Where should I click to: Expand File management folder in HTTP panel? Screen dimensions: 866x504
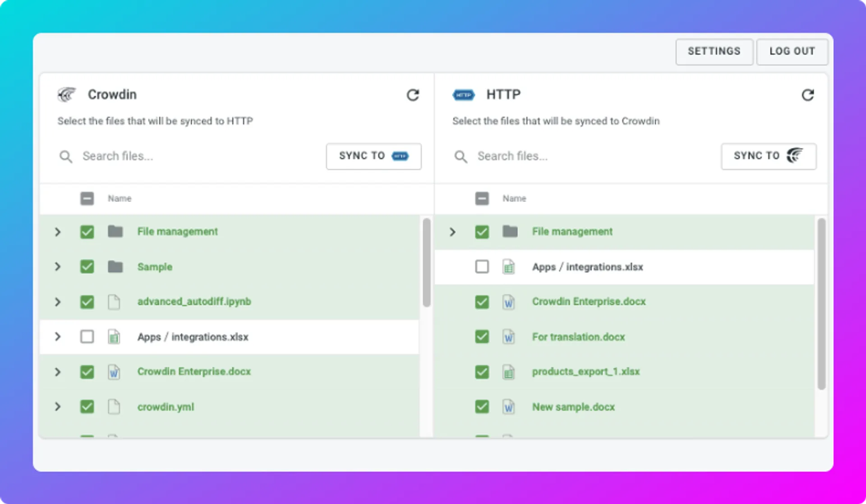pos(452,232)
